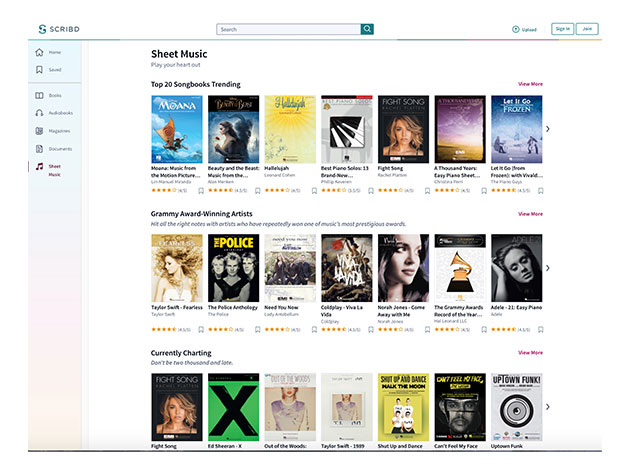
Task: Click Out of the Woods title
Action: (285, 446)
